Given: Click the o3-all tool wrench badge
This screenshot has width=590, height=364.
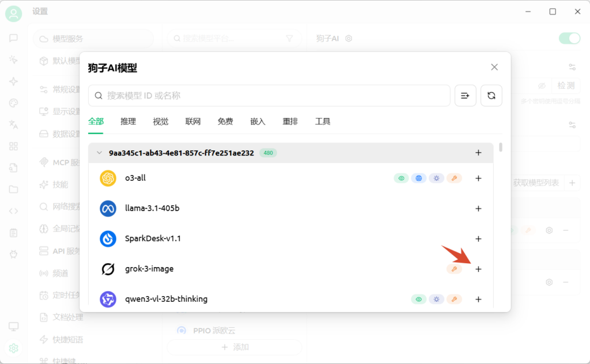Looking at the screenshot, I should click(454, 178).
